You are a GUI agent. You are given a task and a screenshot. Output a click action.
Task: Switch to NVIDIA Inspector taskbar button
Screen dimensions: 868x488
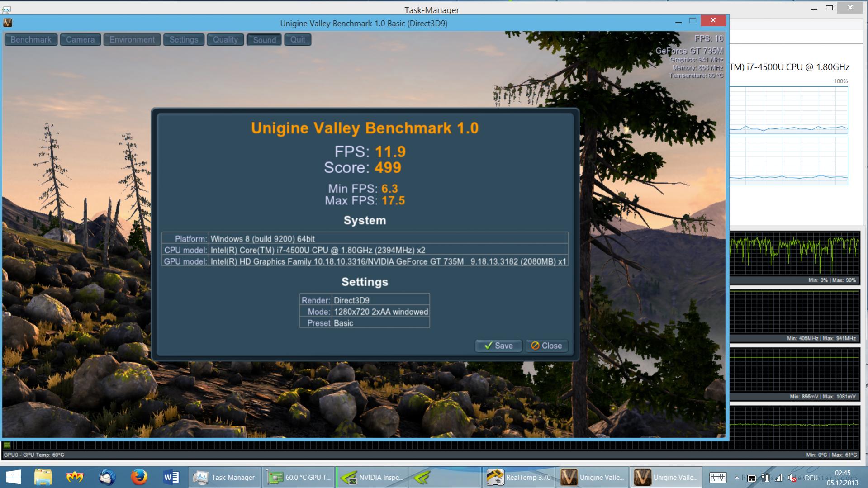point(372,477)
